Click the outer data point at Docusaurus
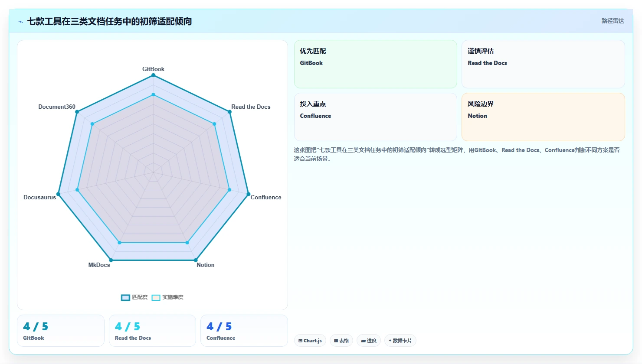 click(58, 194)
